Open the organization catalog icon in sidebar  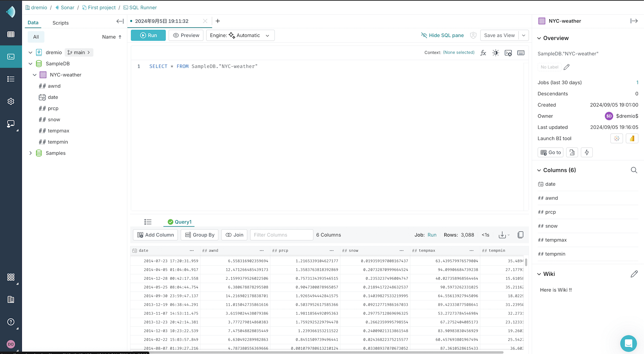click(11, 300)
